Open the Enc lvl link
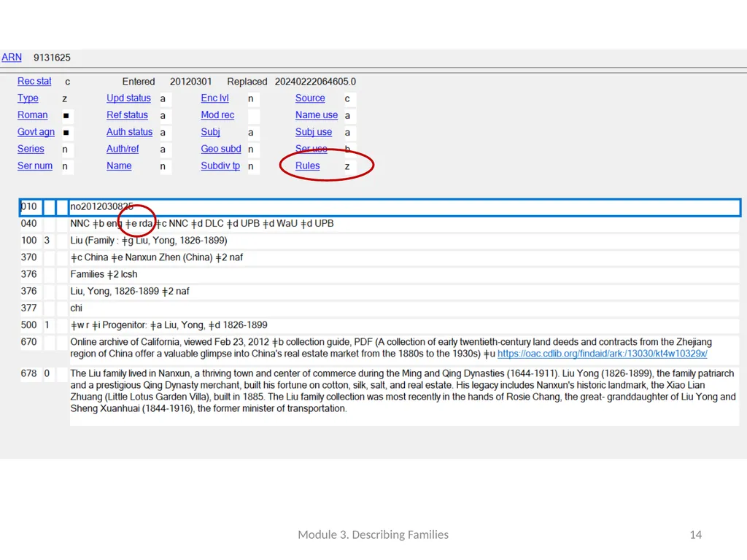Image resolution: width=747 pixels, height=560 pixels. coord(215,98)
